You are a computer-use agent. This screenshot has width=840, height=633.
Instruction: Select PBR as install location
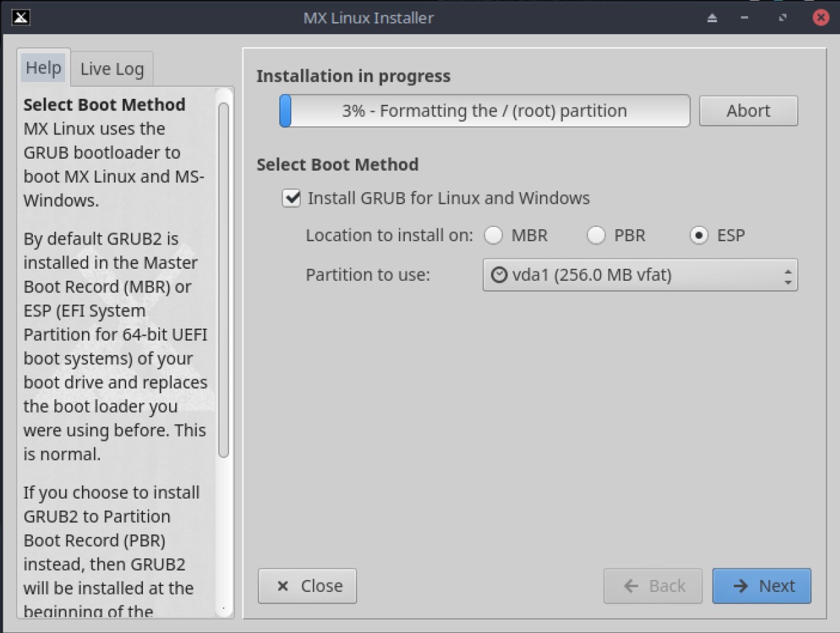click(x=596, y=236)
